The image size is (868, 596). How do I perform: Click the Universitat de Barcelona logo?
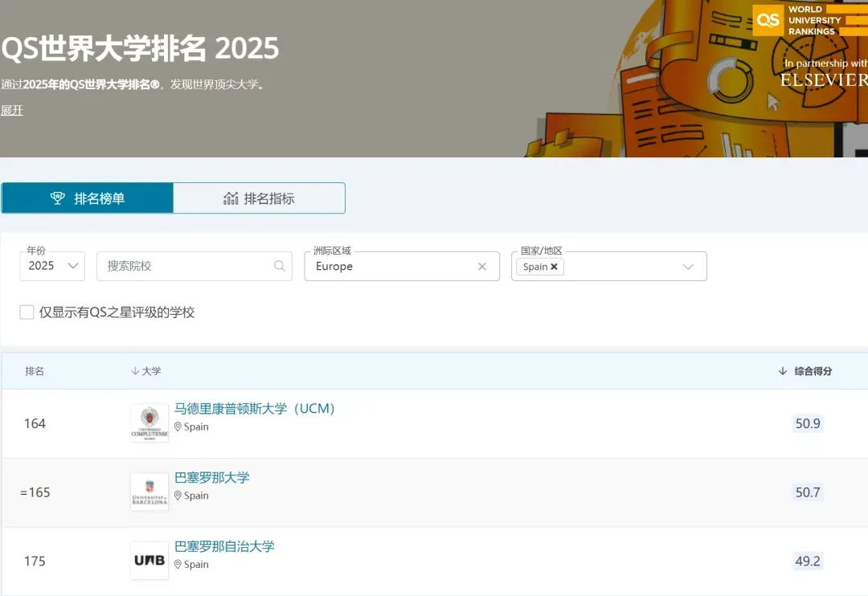pyautogui.click(x=149, y=492)
